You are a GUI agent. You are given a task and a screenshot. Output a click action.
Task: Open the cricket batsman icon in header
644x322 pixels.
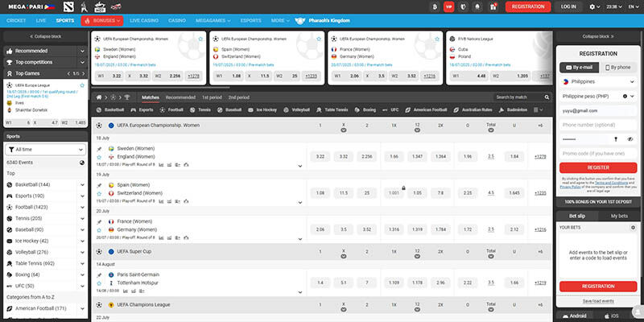point(85,6)
